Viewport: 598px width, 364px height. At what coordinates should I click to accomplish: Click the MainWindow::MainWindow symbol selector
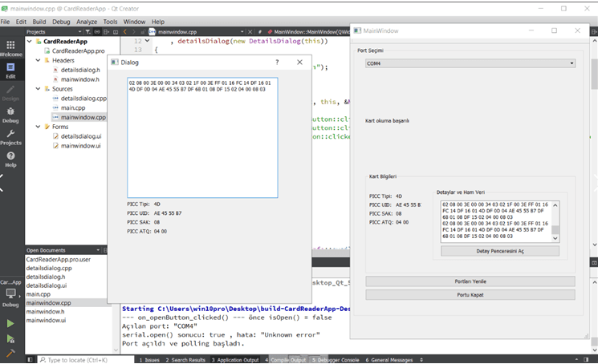tap(307, 32)
